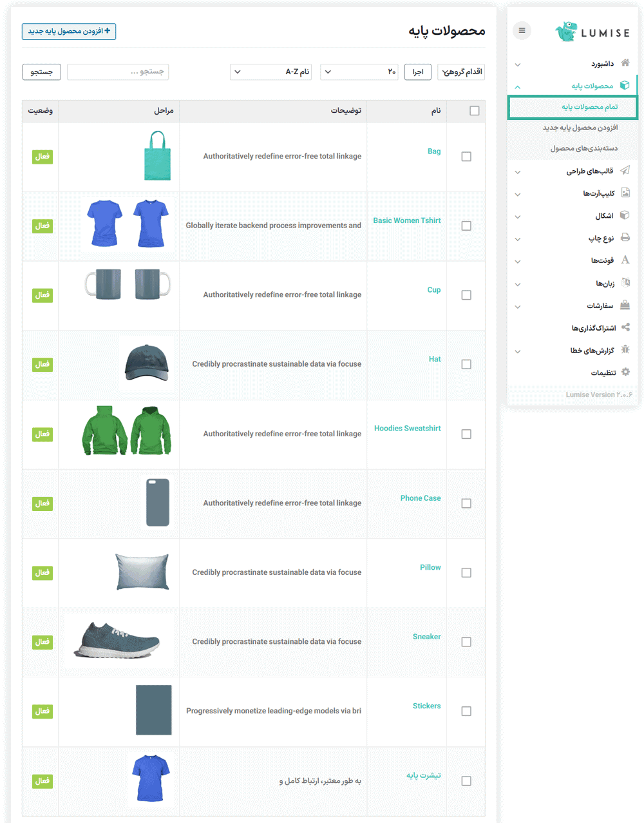
Task: Select the Sneaker row checkbox
Action: 466,642
